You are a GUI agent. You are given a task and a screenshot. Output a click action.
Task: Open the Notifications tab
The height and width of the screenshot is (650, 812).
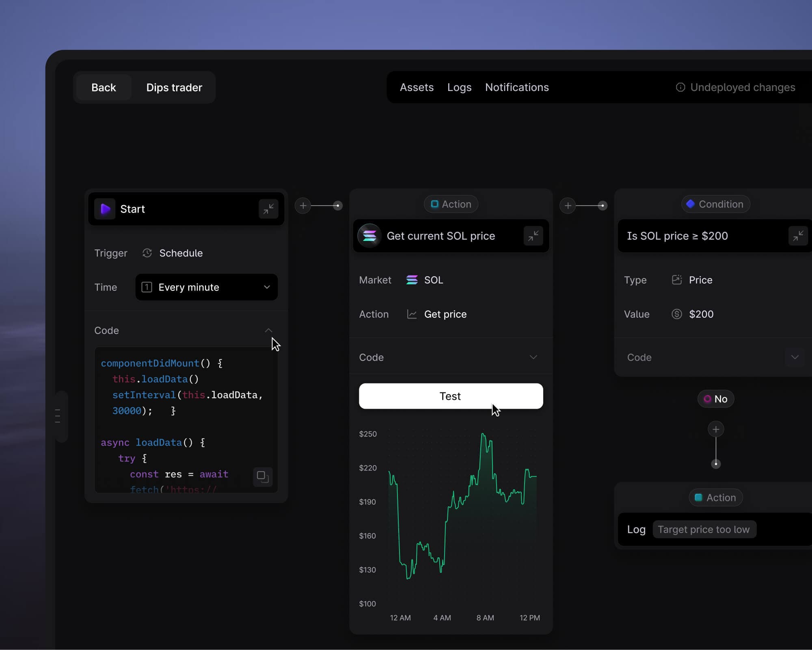pyautogui.click(x=517, y=87)
